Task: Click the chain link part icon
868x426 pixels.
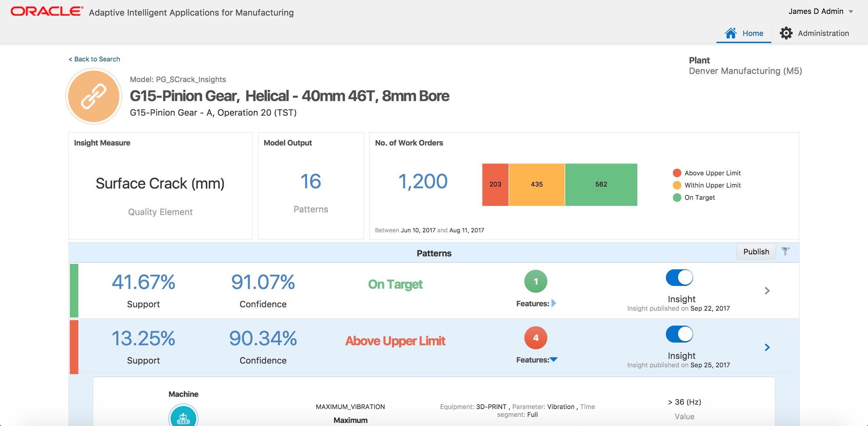Action: tap(93, 96)
